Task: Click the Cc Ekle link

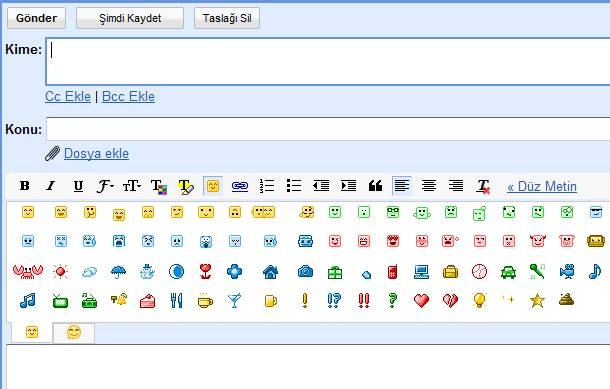Action: (x=68, y=96)
